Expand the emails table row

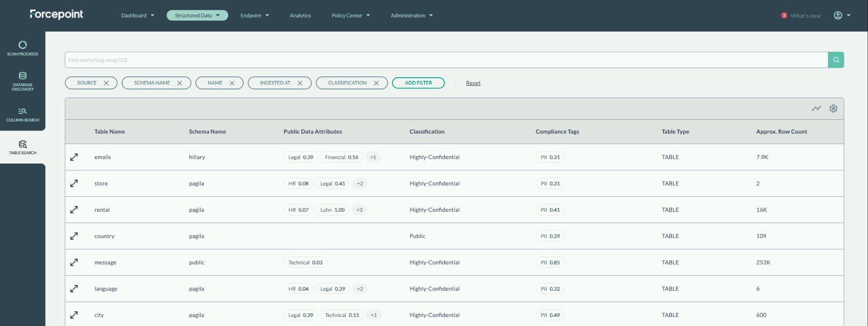pyautogui.click(x=74, y=157)
